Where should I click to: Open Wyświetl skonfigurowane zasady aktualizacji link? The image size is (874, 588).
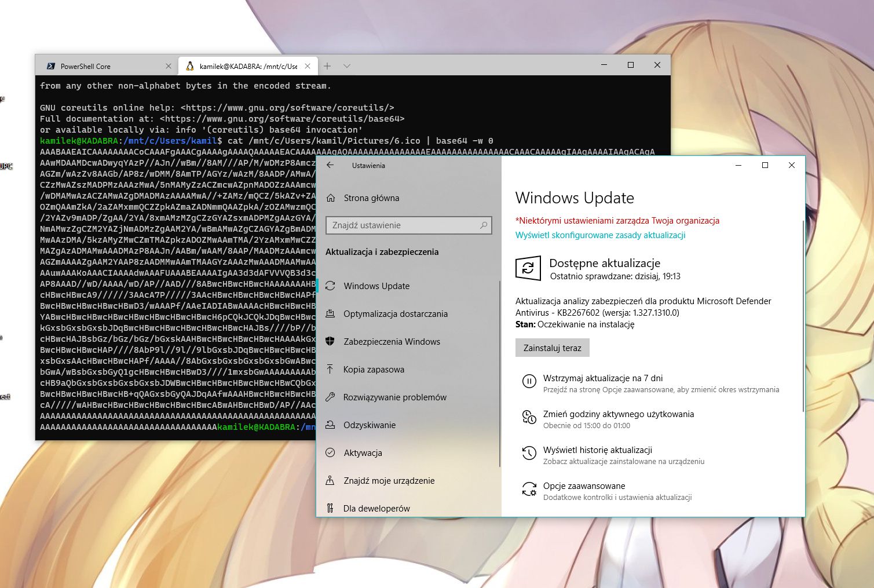(x=601, y=235)
